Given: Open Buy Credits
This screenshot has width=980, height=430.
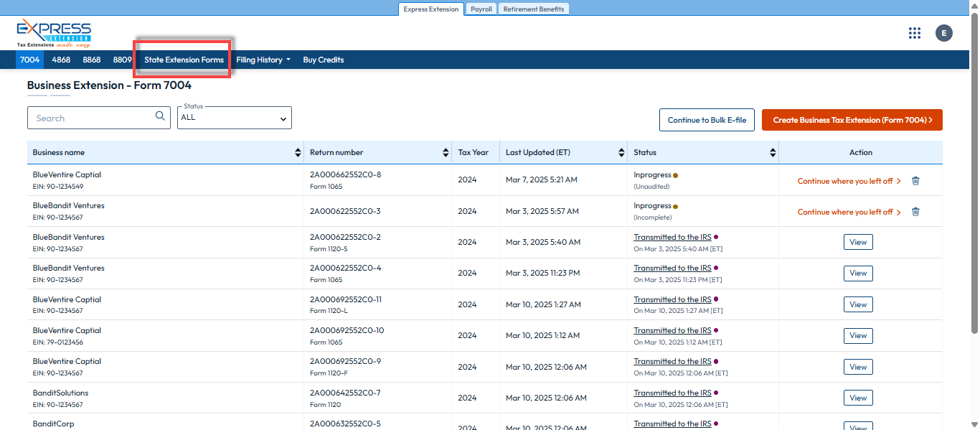Looking at the screenshot, I should pos(324,60).
